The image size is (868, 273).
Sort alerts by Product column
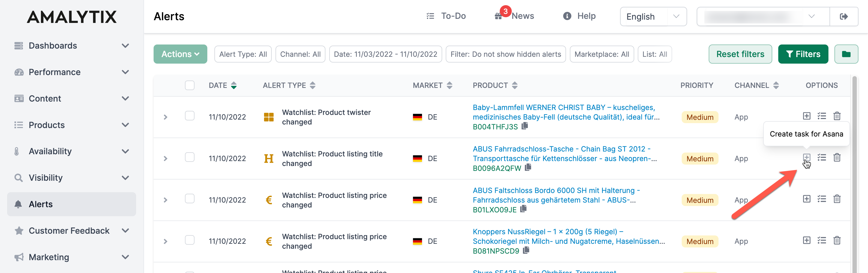point(514,86)
